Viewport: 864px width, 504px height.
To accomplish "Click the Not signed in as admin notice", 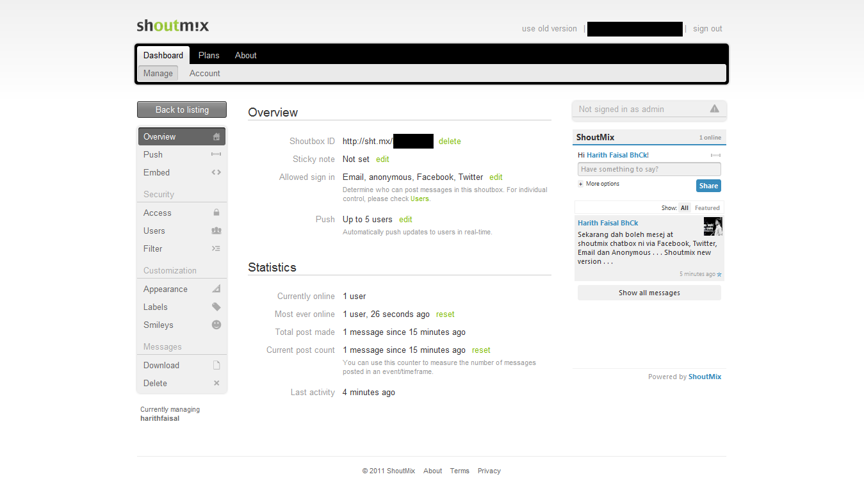I will [x=649, y=110].
